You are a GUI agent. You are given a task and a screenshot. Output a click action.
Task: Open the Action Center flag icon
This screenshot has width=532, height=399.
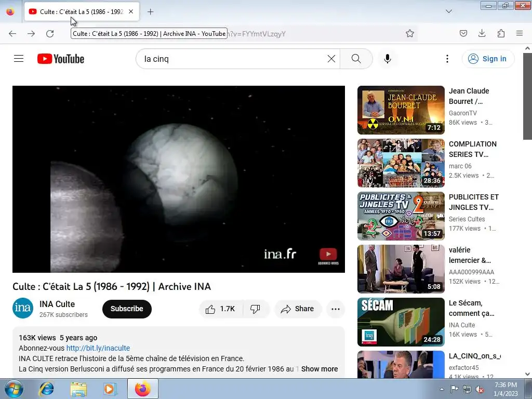point(454,389)
